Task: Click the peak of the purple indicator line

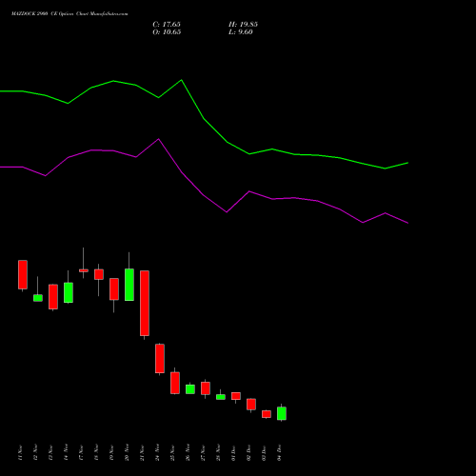Action: (159, 139)
